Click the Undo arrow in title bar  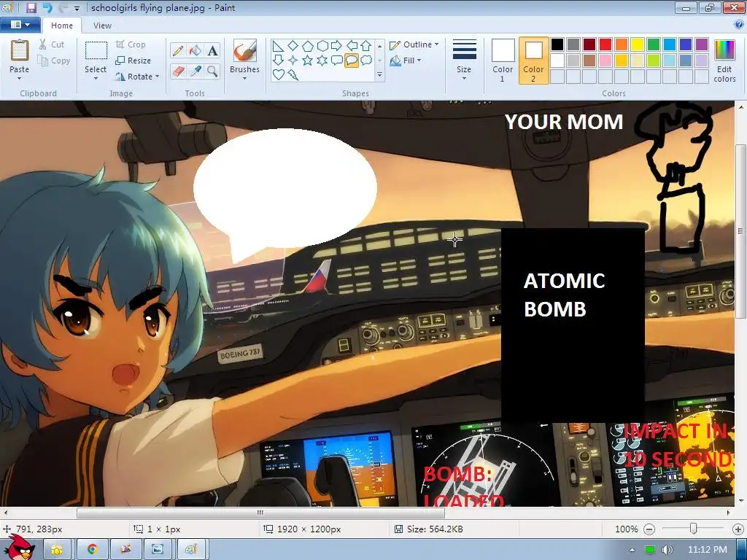pos(47,7)
